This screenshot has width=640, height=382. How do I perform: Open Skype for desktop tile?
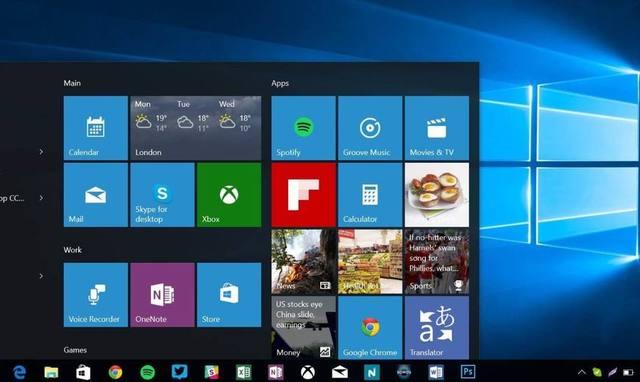pos(162,195)
